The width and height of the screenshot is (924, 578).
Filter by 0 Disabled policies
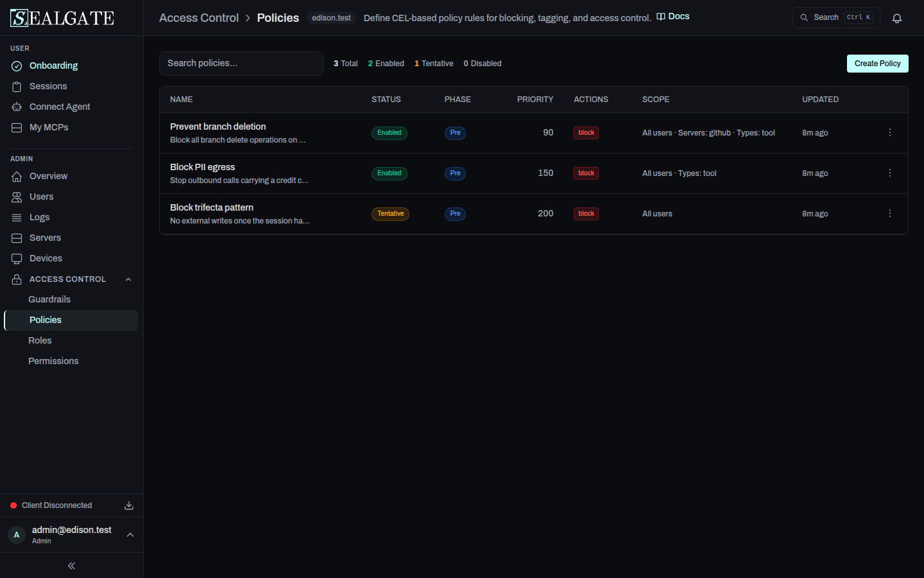point(483,64)
